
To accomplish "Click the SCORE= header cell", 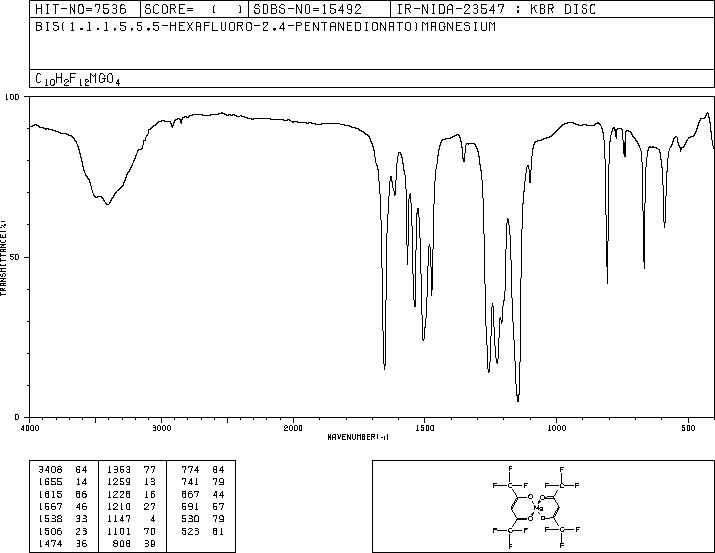I will (194, 9).
